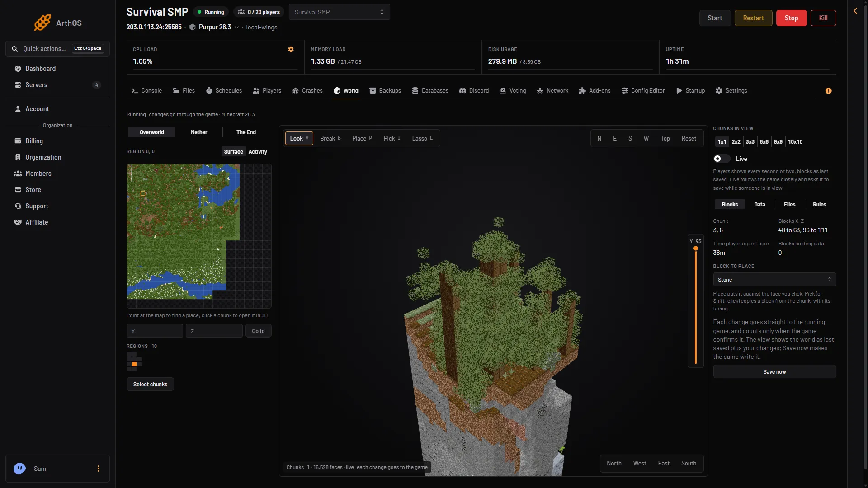868x488 pixels.
Task: Open the Survival SMP server selector dropdown
Action: (x=339, y=12)
